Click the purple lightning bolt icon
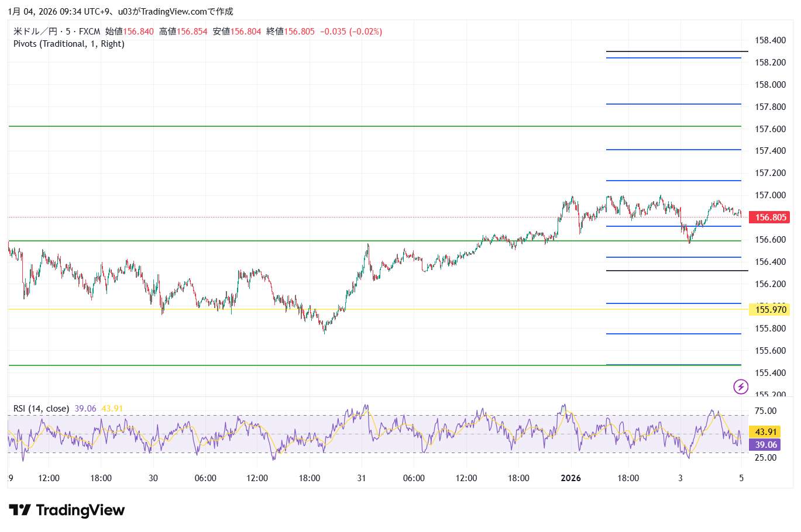This screenshot has height=532, width=801. coord(741,386)
